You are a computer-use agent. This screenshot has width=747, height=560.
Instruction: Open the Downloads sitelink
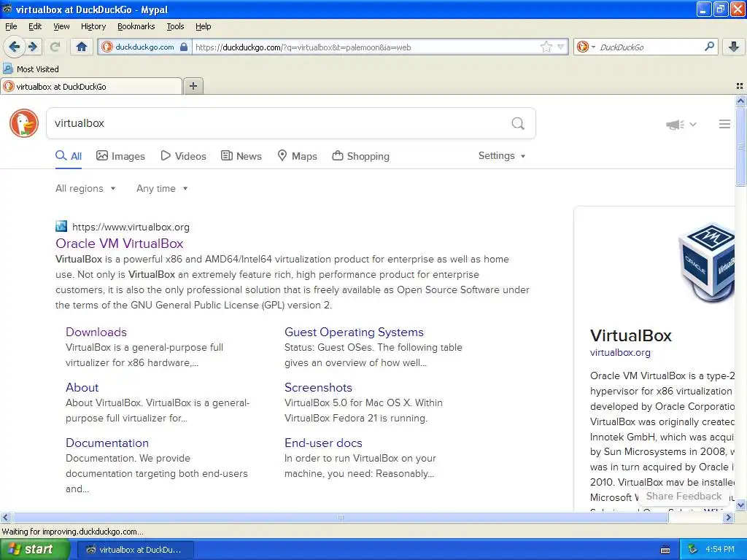tap(96, 332)
